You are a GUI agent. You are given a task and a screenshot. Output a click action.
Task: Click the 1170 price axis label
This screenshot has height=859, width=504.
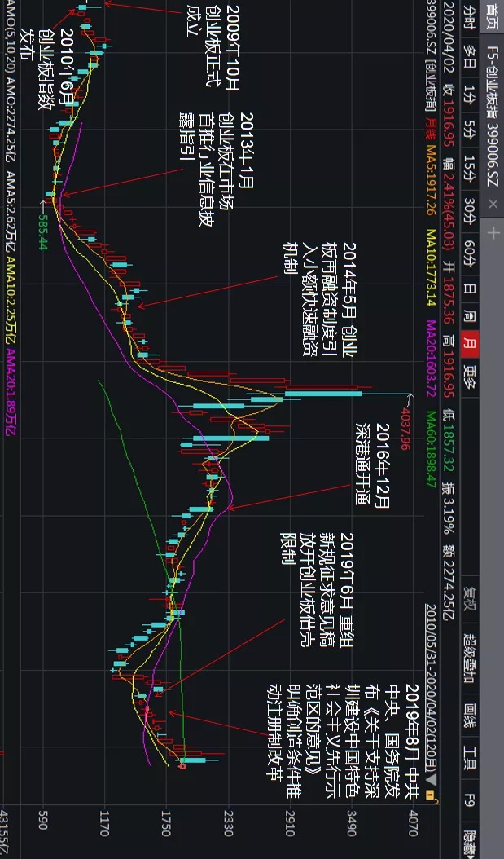(105, 823)
